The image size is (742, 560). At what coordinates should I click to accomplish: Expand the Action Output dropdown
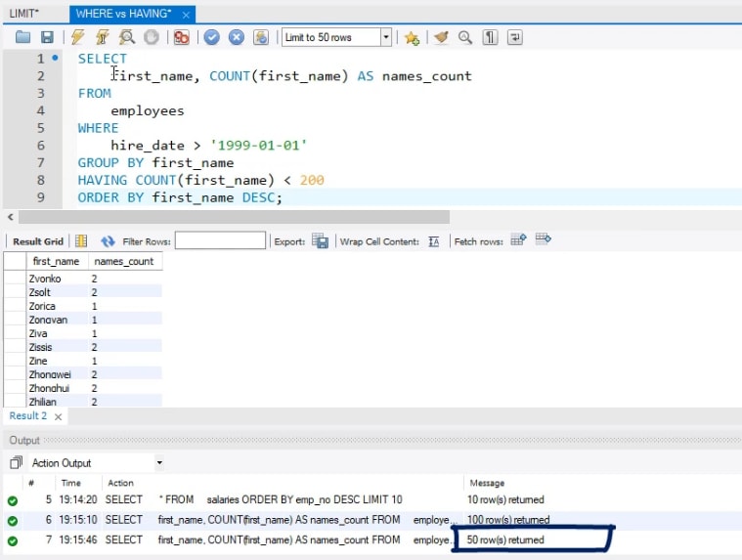coord(159,463)
